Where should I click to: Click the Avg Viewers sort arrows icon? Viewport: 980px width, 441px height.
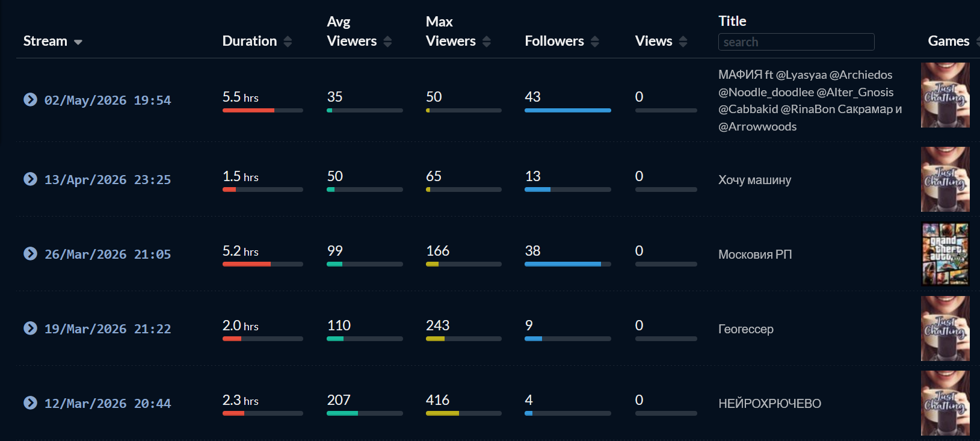pos(387,42)
